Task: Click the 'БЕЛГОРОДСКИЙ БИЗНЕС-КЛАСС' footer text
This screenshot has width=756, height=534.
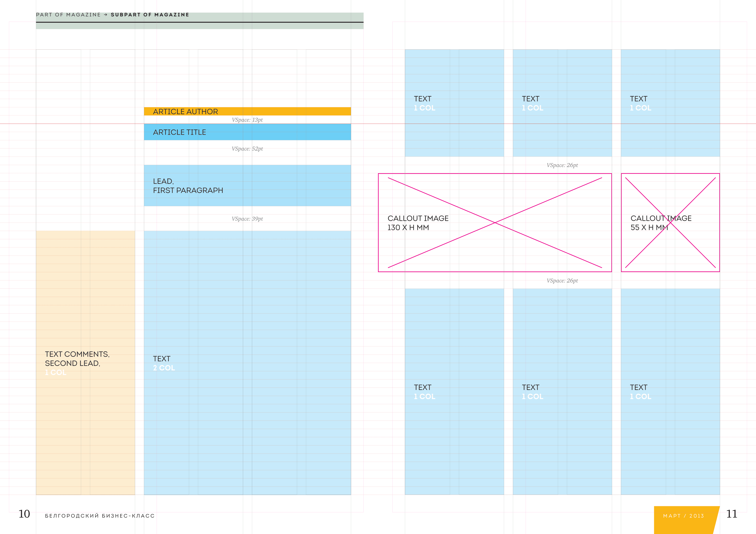Action: point(100,516)
